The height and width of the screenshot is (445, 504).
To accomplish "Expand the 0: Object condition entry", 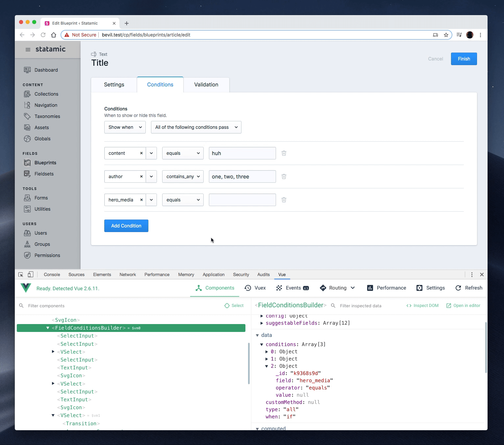I will click(267, 352).
